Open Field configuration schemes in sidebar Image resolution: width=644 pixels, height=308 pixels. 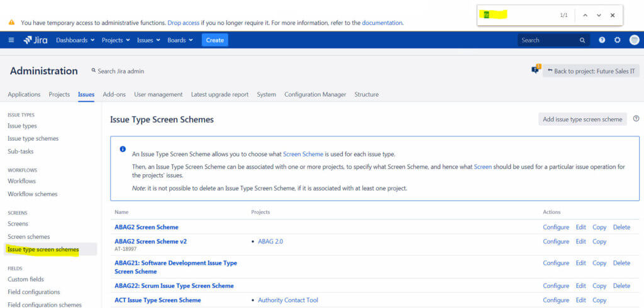(x=45, y=305)
